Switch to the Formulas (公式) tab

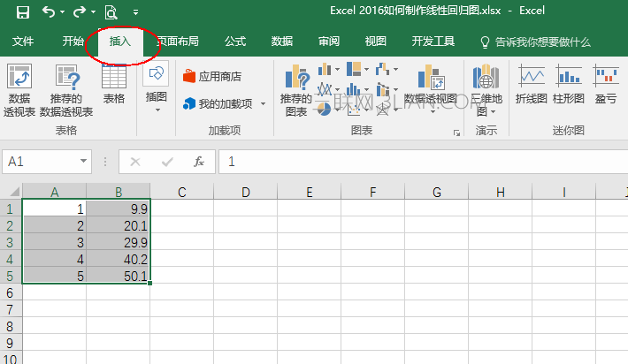click(x=235, y=42)
